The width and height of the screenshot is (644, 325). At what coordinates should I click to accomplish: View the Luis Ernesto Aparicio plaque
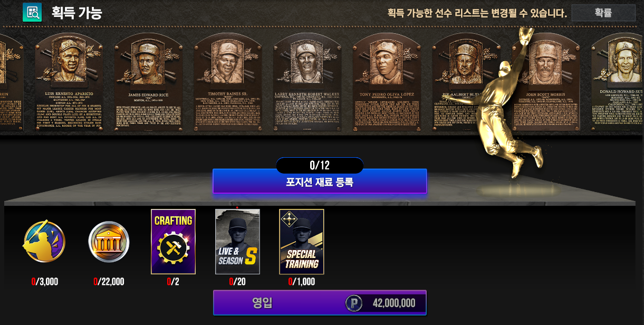(68, 82)
